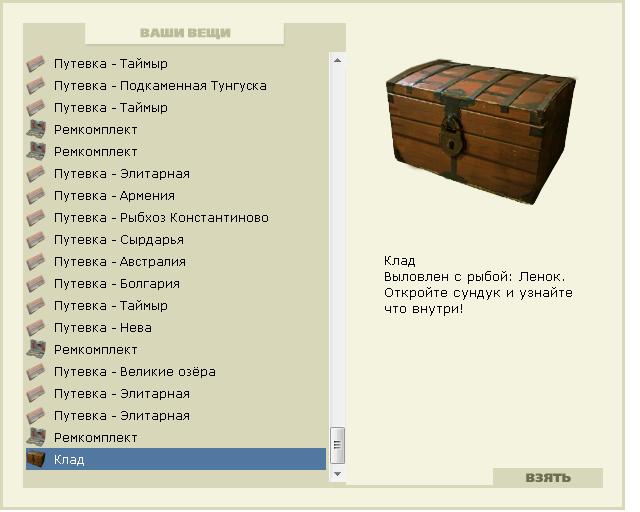Viewport: 640px width, 512px height.
Task: Click ticket icon beside Путевка - Армения
Action: 36,196
